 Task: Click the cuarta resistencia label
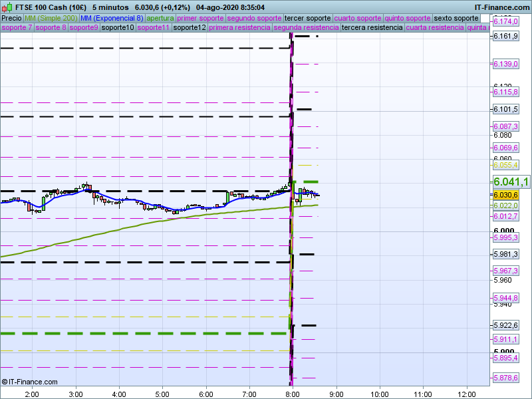(x=434, y=28)
